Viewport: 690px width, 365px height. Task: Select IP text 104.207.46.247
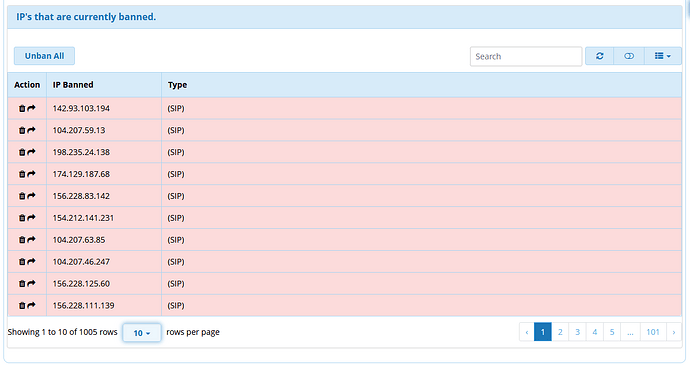[x=81, y=262]
